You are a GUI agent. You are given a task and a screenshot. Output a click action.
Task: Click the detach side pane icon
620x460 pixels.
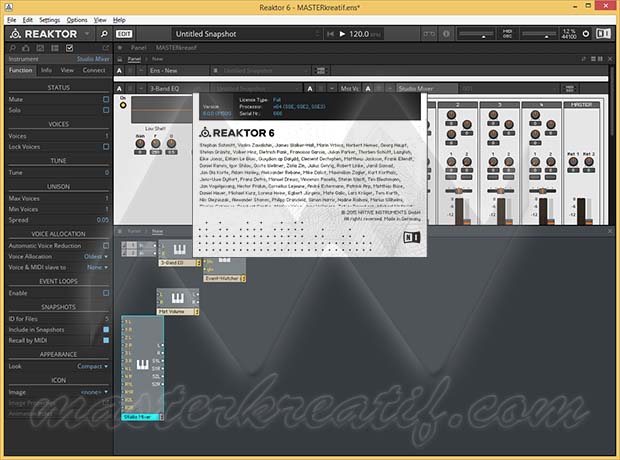(106, 48)
